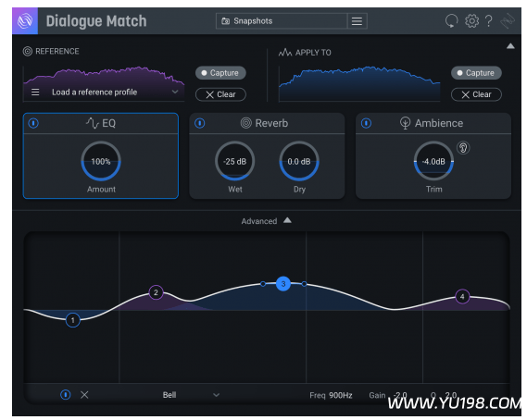The height and width of the screenshot is (420, 527).
Task: Click the purple Reference spectrum display
Action: pos(104,84)
